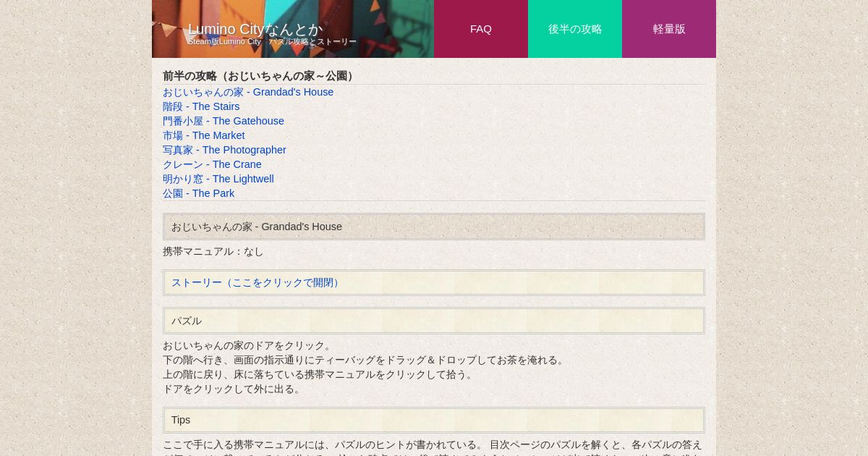Click the line ドアをクリックして外に出る。

(x=233, y=389)
